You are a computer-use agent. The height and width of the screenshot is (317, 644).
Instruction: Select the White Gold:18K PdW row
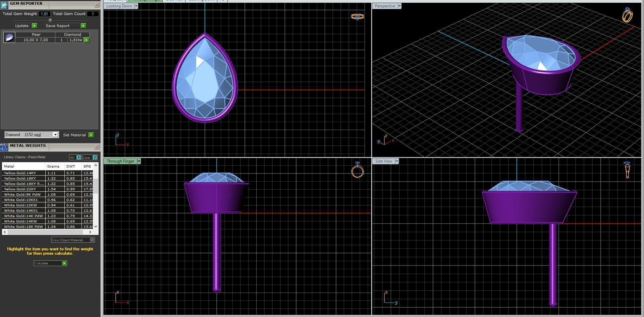pos(48,227)
